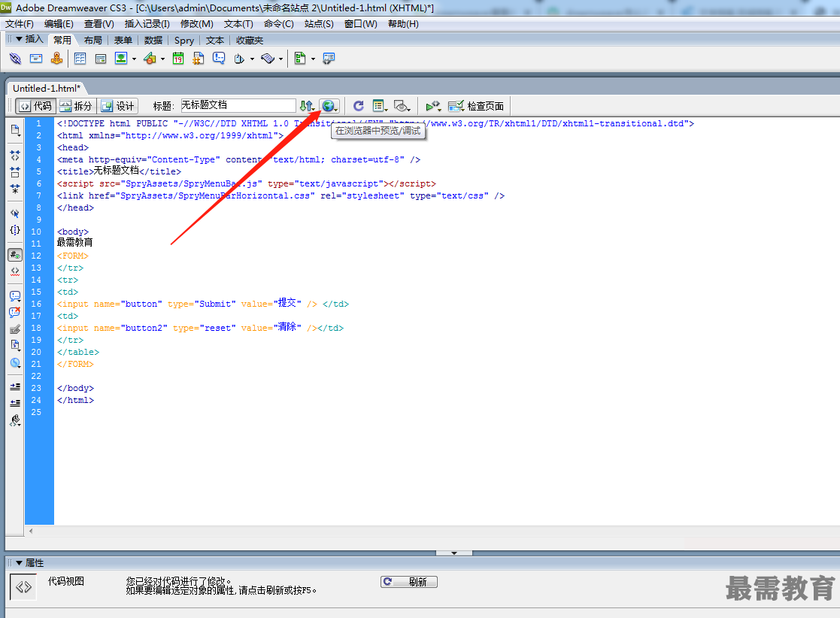Indent Code in coding toolbar
This screenshot has height=618, width=840.
pyautogui.click(x=15, y=386)
